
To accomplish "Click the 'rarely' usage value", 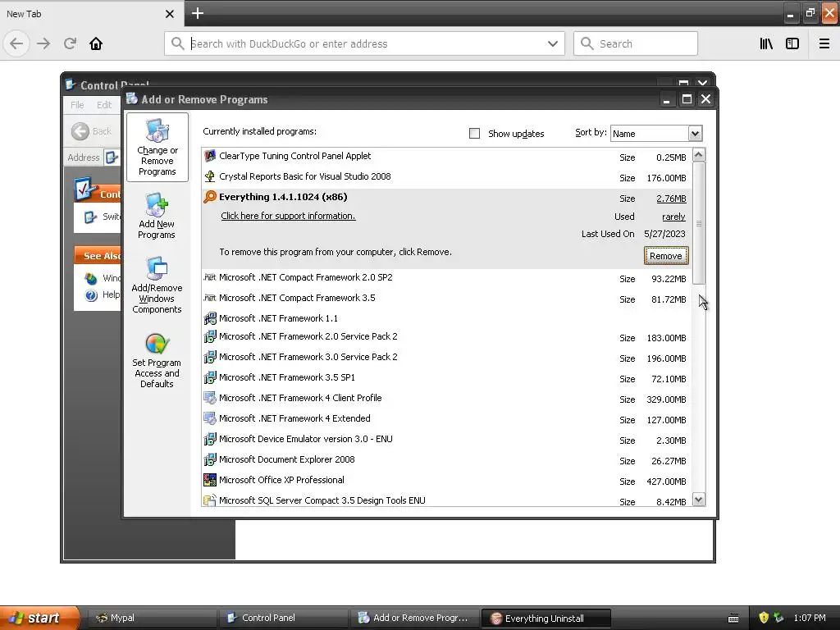I will click(x=673, y=217).
